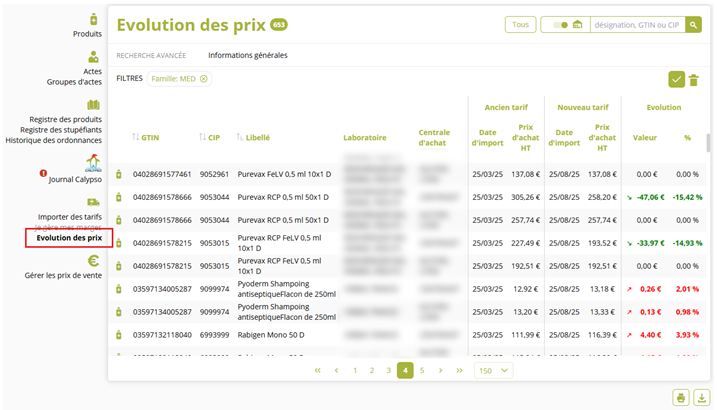The width and height of the screenshot is (717, 410).
Task: Open Registre des stupéfiants menu item
Action: click(x=61, y=130)
